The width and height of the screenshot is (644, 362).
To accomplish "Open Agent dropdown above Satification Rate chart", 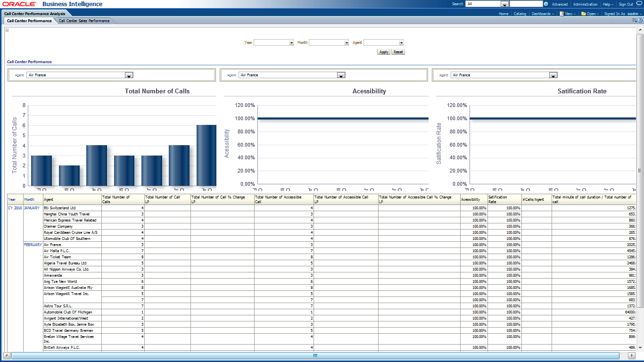I will point(553,75).
